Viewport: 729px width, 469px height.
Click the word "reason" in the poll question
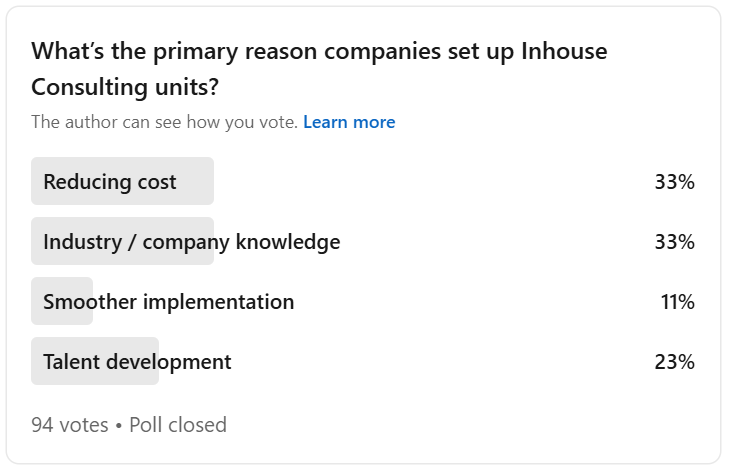(281, 52)
